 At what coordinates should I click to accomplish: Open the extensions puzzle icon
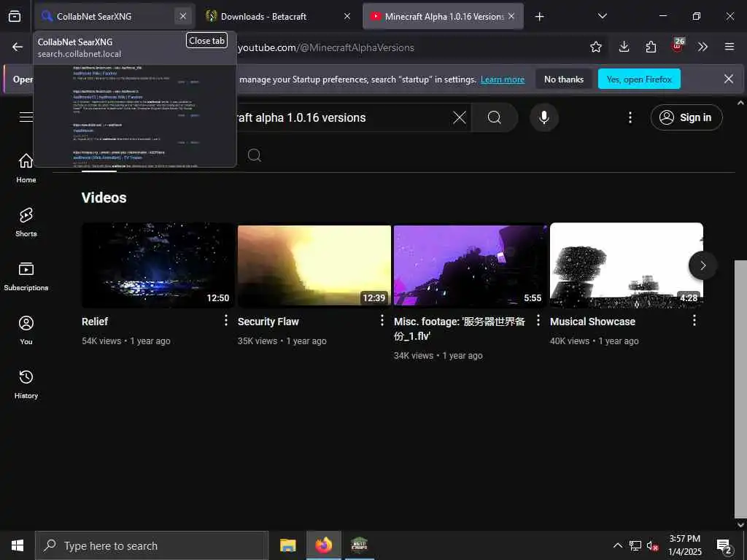click(x=651, y=47)
